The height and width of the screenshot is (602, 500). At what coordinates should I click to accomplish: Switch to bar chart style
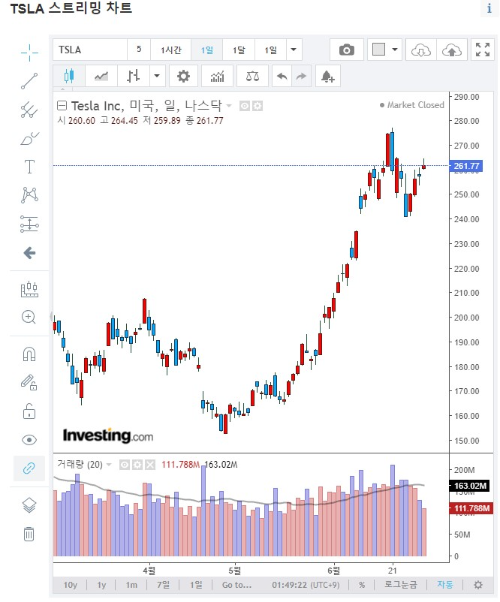pos(133,76)
